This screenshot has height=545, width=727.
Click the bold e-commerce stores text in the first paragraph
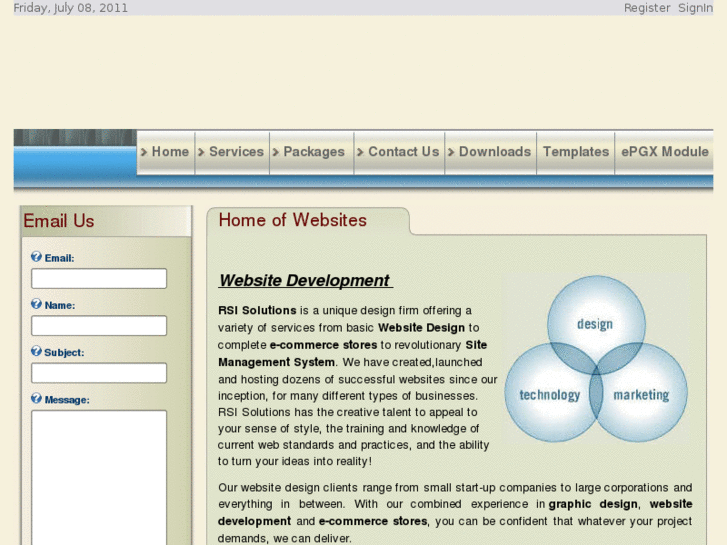[324, 345]
